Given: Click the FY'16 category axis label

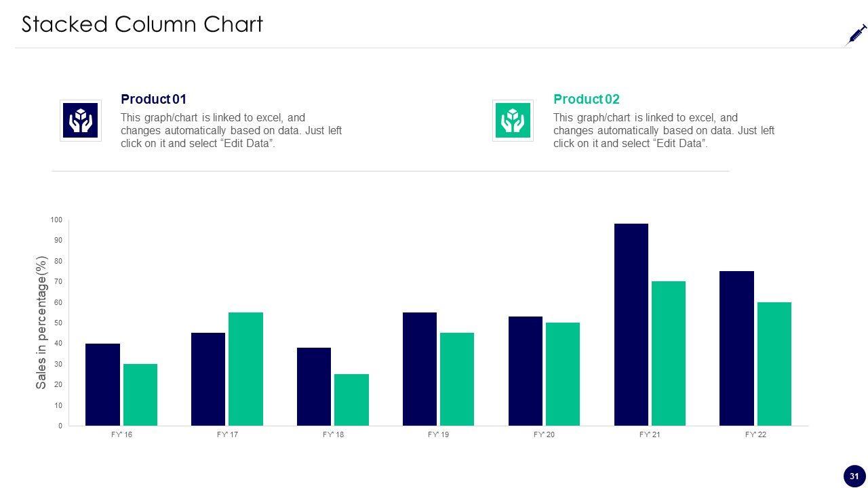Looking at the screenshot, I should 122,434.
